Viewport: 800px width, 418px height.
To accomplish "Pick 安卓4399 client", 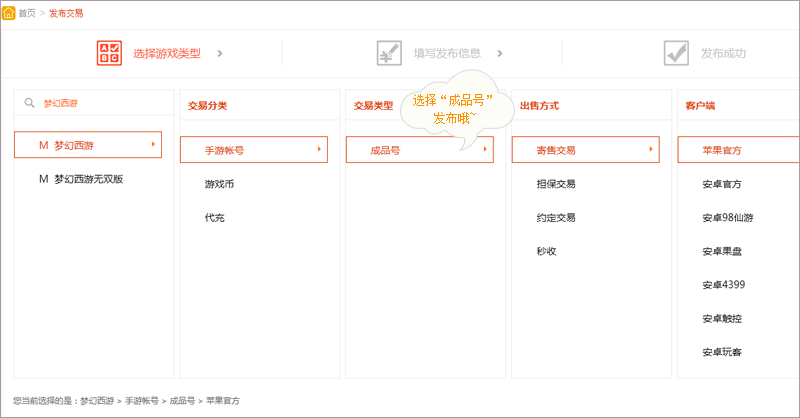I will tap(724, 285).
